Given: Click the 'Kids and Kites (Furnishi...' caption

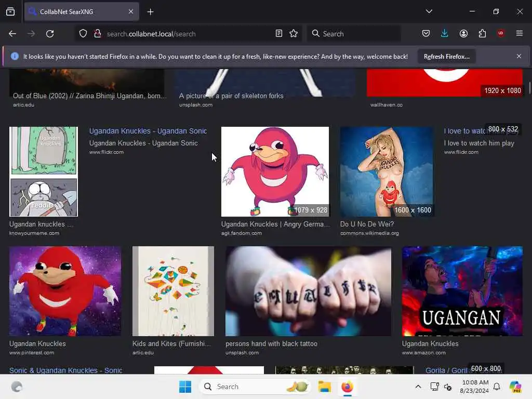Looking at the screenshot, I should click(x=171, y=344).
